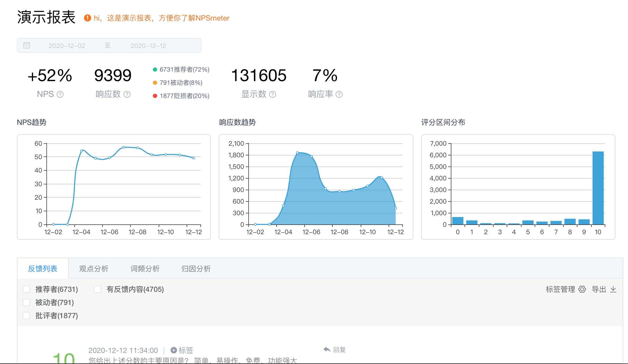Click the reply arrow icon before 回复
This screenshot has height=364, width=628.
tap(327, 350)
